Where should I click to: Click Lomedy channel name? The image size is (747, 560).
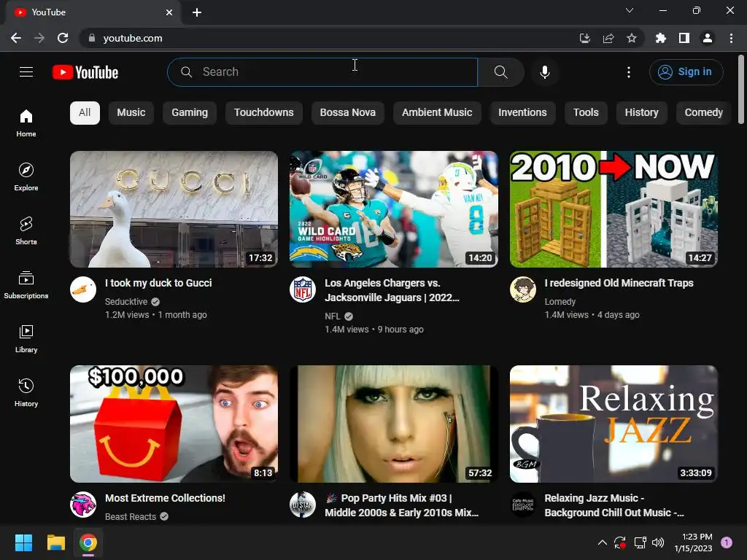click(x=560, y=301)
